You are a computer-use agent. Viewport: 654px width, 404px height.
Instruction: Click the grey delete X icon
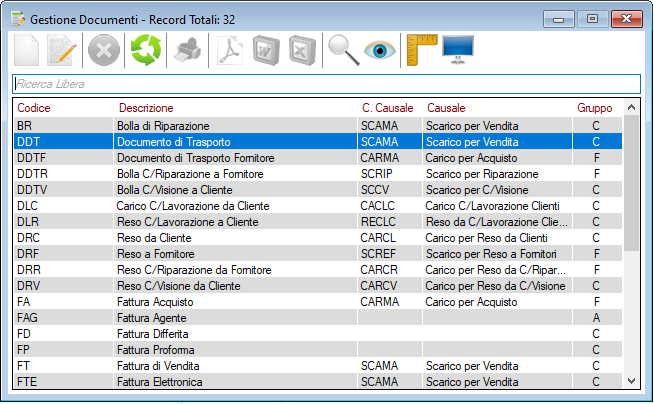click(104, 50)
